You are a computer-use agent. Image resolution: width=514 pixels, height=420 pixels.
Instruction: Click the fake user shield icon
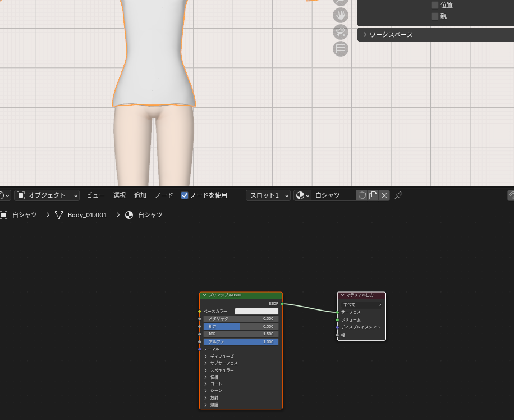coord(362,195)
